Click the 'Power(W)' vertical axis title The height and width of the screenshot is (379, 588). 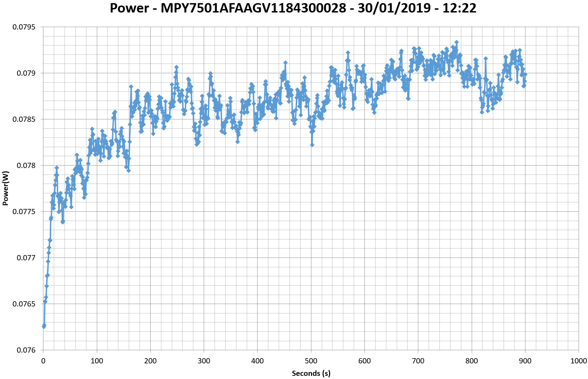pos(5,188)
